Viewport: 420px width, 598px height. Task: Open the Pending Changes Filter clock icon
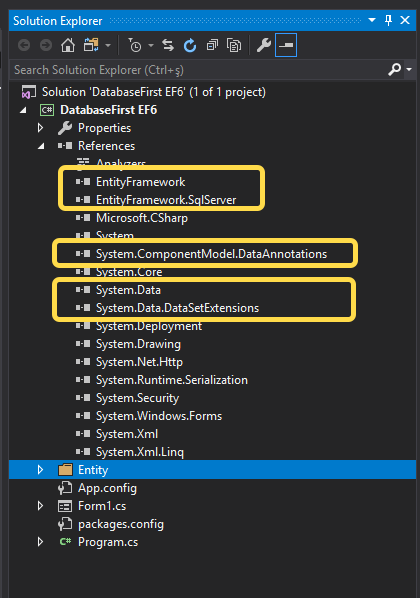click(134, 45)
